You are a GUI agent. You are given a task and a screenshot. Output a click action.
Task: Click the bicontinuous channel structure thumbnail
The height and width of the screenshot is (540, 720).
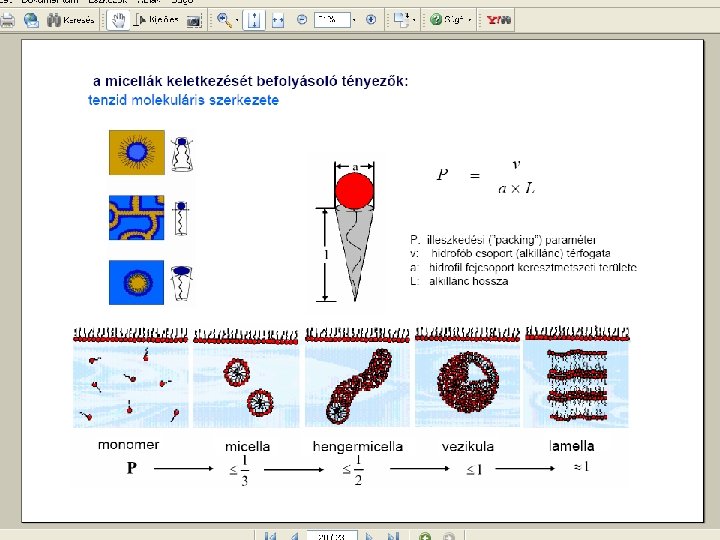(136, 218)
